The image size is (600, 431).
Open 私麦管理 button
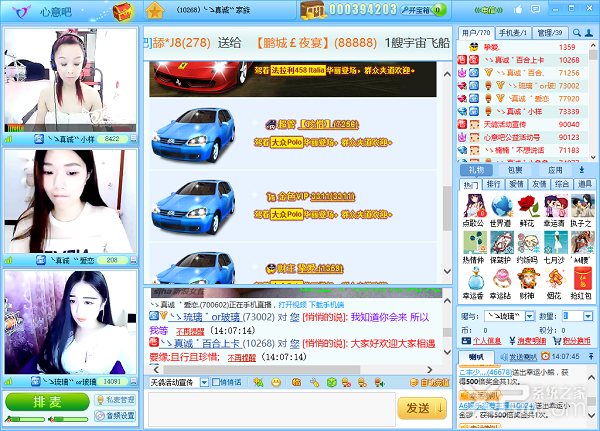point(115,400)
